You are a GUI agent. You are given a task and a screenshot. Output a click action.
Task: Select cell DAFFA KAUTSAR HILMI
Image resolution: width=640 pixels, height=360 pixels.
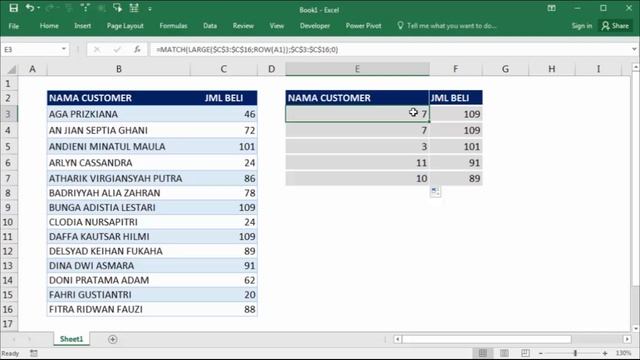tap(119, 236)
